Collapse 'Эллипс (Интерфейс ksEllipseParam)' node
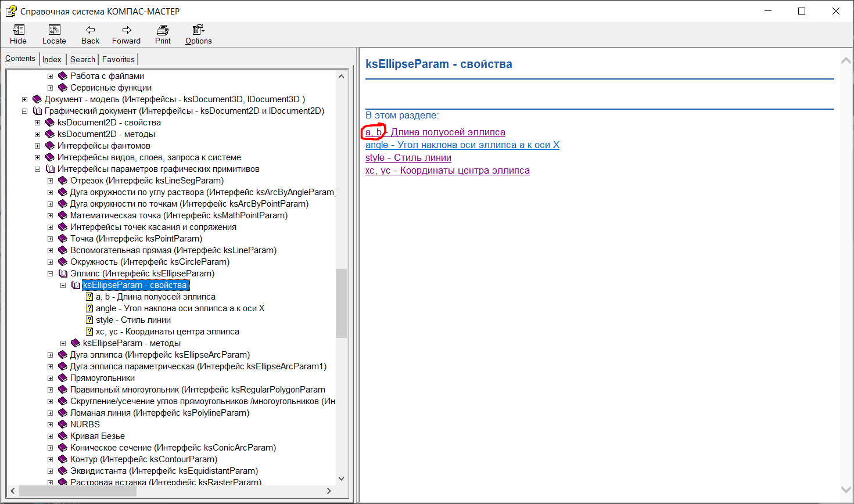854x504 pixels. coord(50,273)
